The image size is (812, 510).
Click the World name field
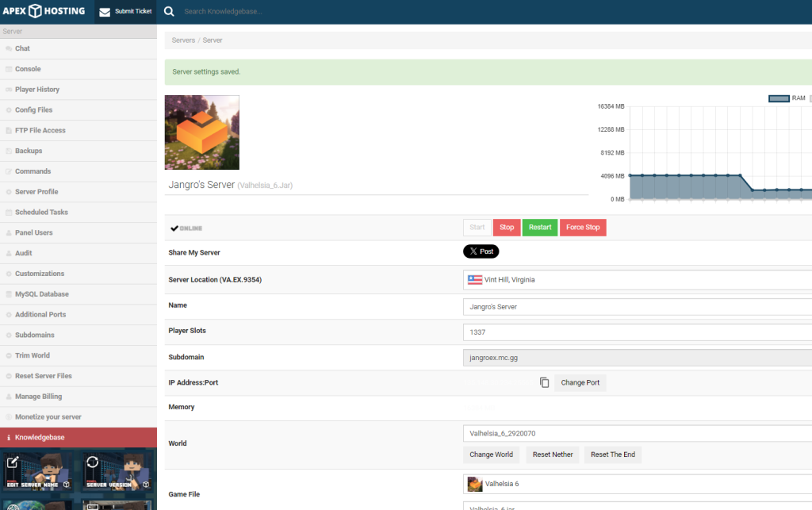tap(638, 433)
